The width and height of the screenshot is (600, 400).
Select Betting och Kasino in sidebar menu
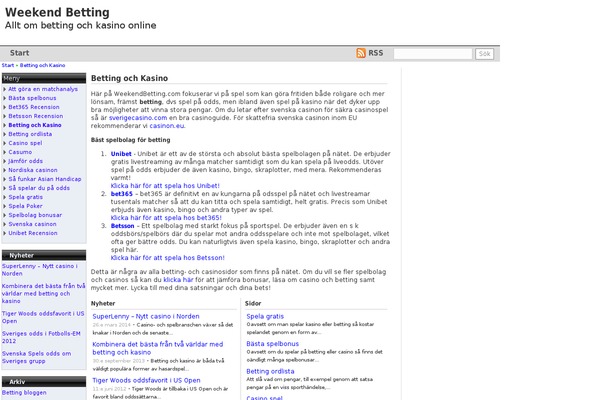coord(35,125)
